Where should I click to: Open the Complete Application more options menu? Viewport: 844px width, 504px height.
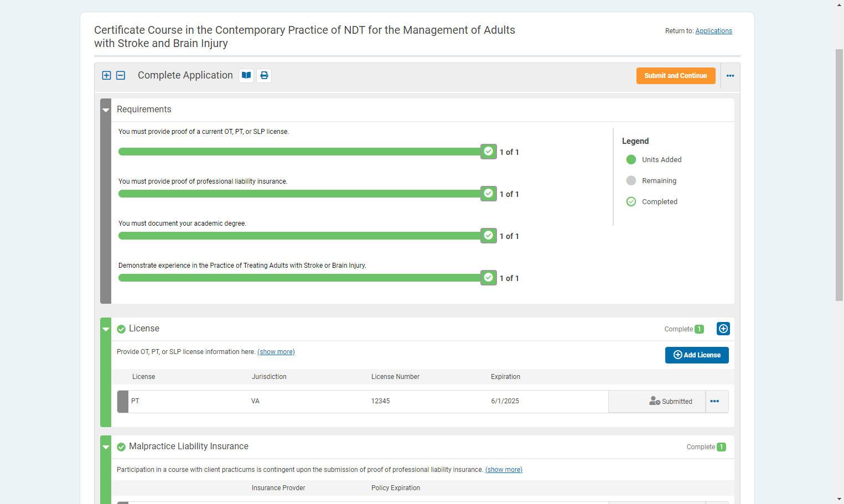731,76
